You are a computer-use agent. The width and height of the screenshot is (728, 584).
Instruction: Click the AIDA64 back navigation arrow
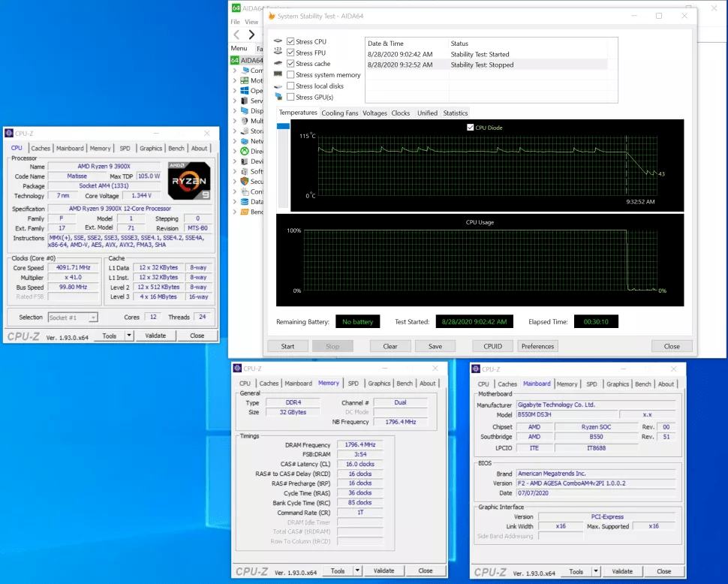[237, 35]
